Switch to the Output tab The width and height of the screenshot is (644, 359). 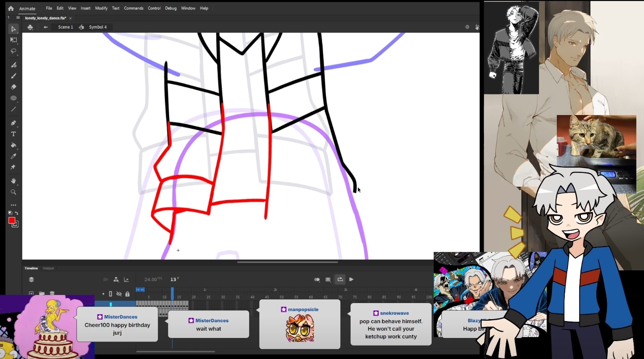pyautogui.click(x=48, y=268)
